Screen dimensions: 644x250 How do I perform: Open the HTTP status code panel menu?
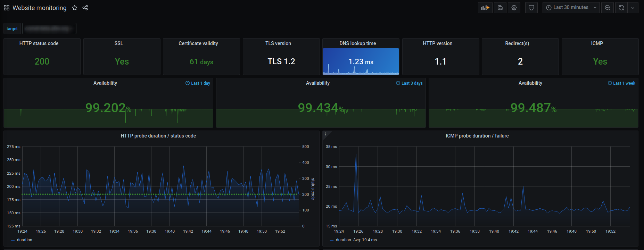[x=39, y=43]
